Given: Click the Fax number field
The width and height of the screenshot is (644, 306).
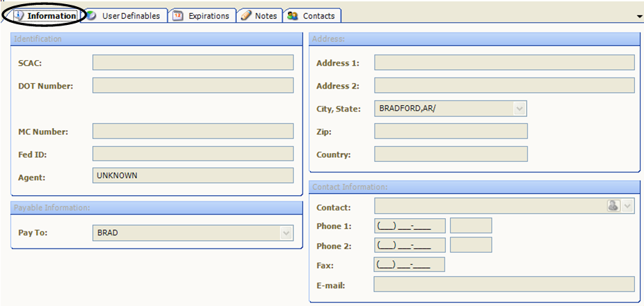Looking at the screenshot, I should point(409,264).
